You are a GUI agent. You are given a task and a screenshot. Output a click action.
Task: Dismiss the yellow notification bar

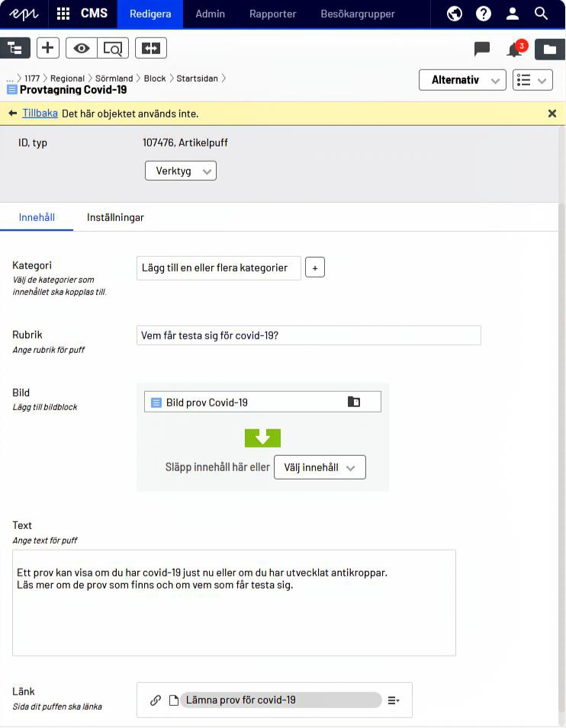point(552,114)
